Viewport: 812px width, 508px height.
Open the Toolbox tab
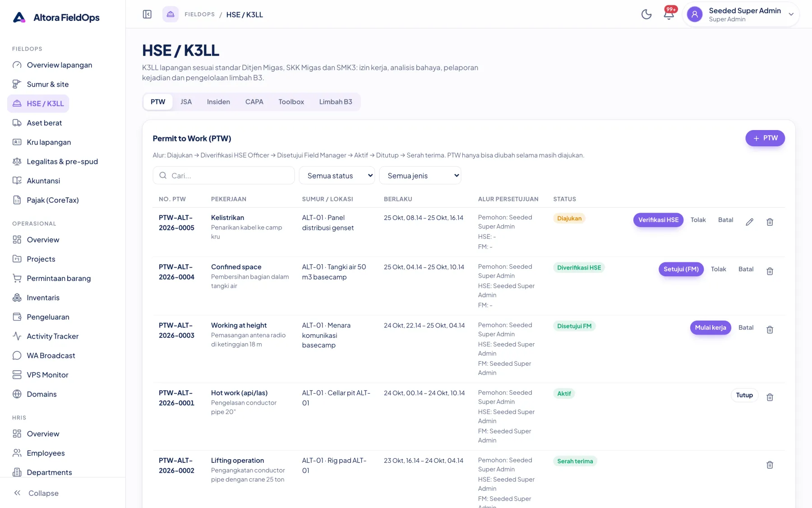[291, 102]
